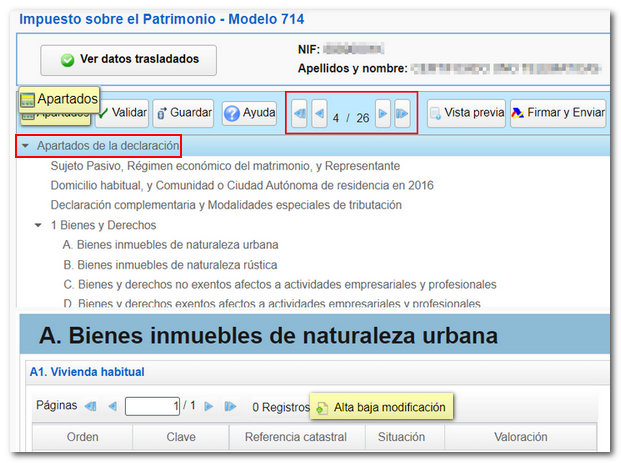Open A. Bienes inmuebles de naturaleza urbana

pyautogui.click(x=169, y=244)
